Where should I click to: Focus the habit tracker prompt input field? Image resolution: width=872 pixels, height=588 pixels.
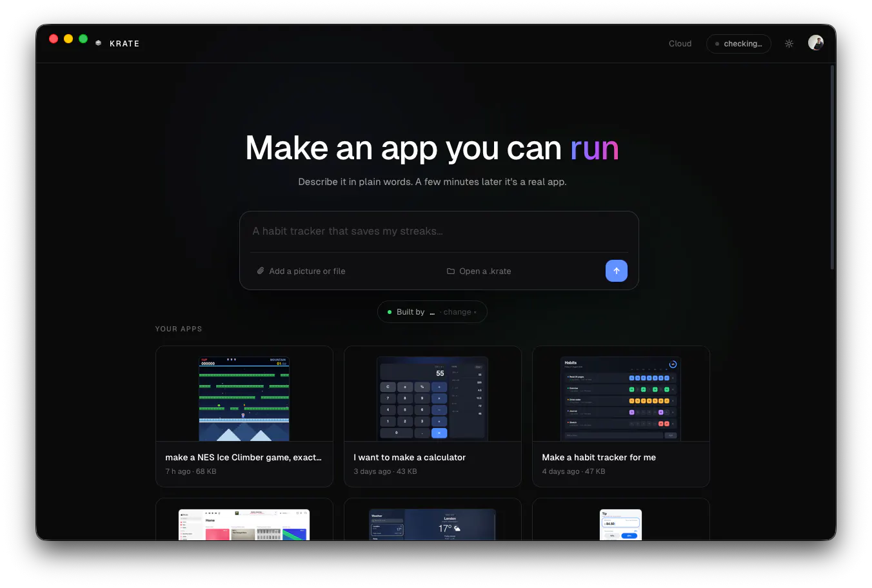click(439, 231)
